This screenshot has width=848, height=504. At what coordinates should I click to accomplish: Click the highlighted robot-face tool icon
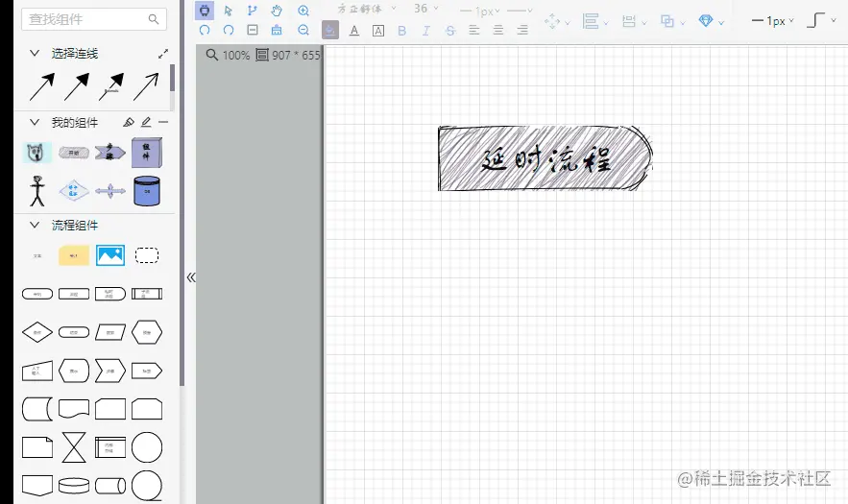205,11
